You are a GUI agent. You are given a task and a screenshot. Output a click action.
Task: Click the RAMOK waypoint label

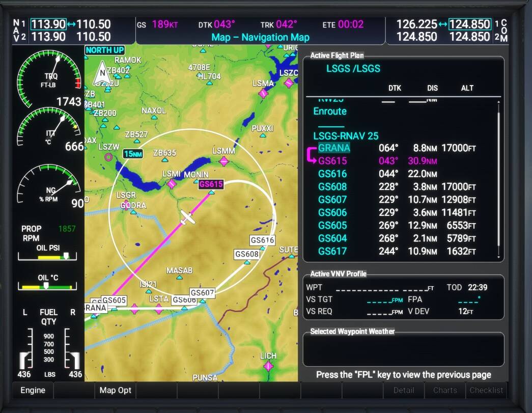pyautogui.click(x=128, y=60)
